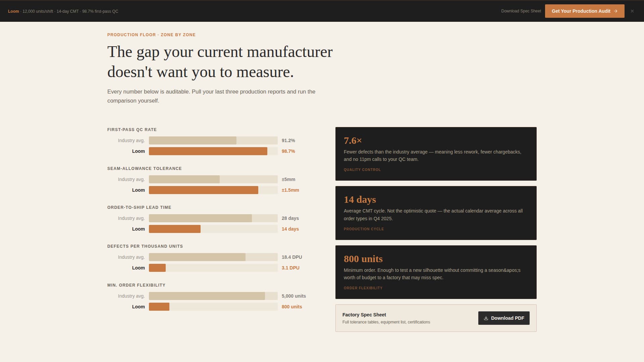Click the orange Loom bar for First-Pass QC Rate
Screen dimensions: 644x362
point(208,151)
